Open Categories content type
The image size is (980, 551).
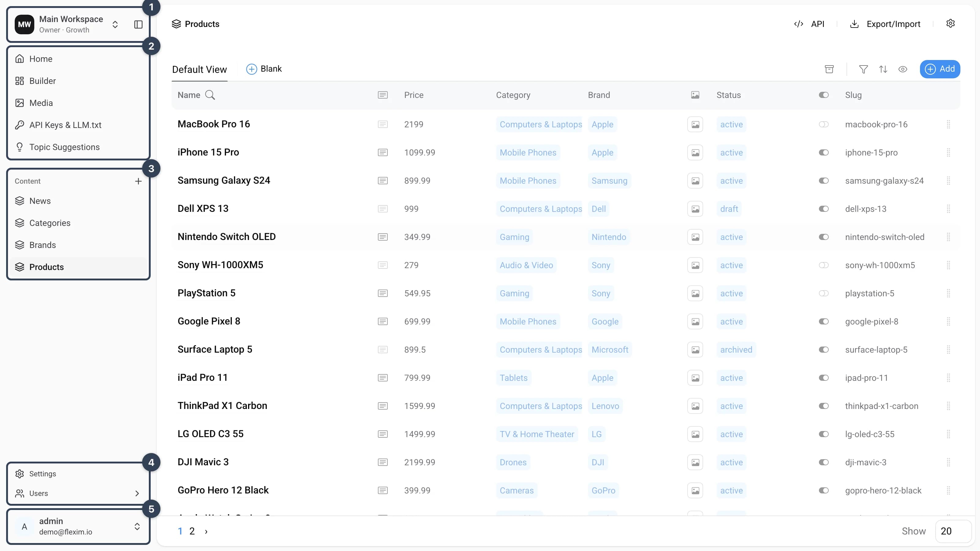pyautogui.click(x=78, y=223)
